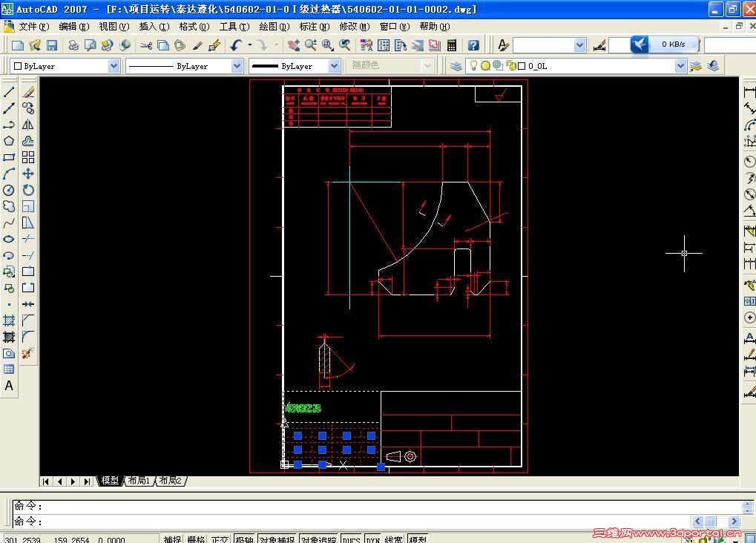Select the Polyline tool

9,125
